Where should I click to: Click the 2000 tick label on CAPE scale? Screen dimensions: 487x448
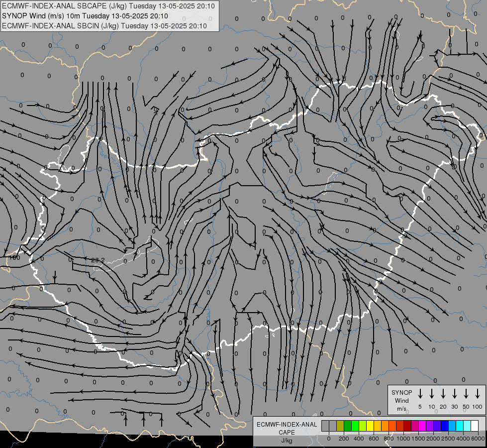[433, 439]
